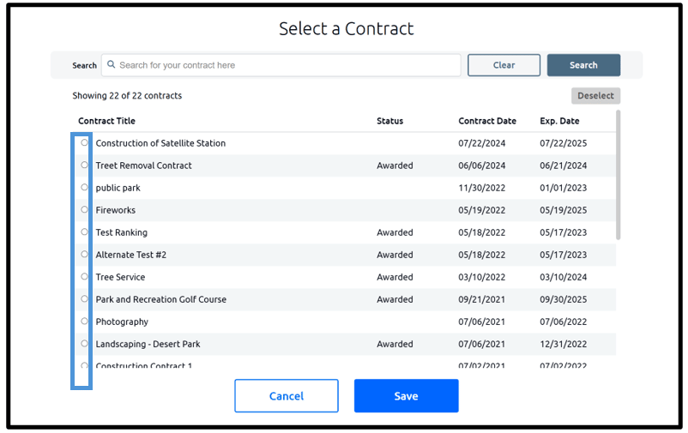The image size is (688, 433).
Task: Click the Contract Date column header
Action: pos(487,121)
